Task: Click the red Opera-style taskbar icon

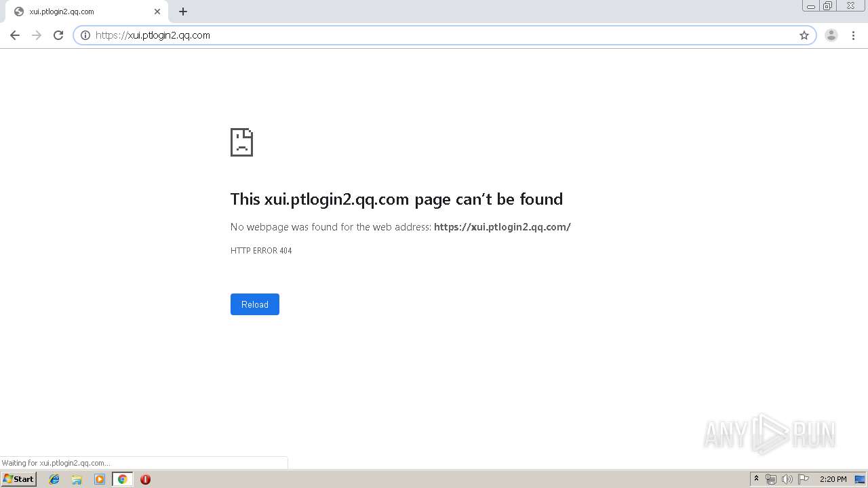Action: coord(145,479)
